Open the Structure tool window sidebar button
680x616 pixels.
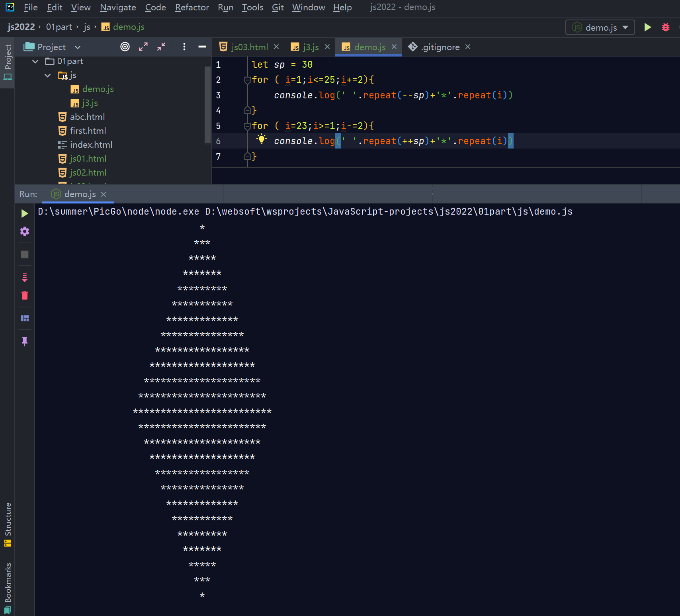pyautogui.click(x=8, y=524)
